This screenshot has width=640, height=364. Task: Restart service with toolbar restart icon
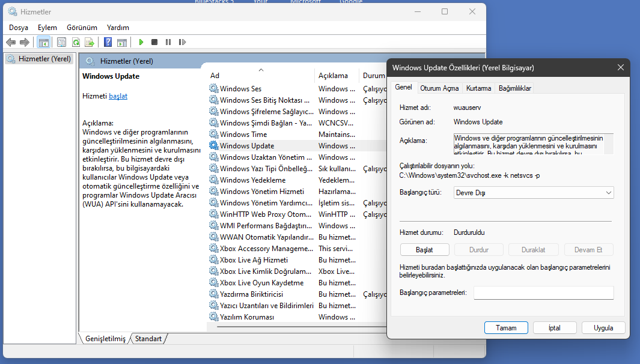[182, 42]
